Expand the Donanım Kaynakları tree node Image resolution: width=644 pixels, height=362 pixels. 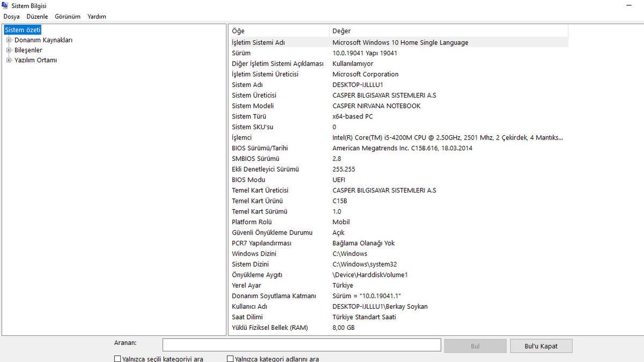point(9,40)
